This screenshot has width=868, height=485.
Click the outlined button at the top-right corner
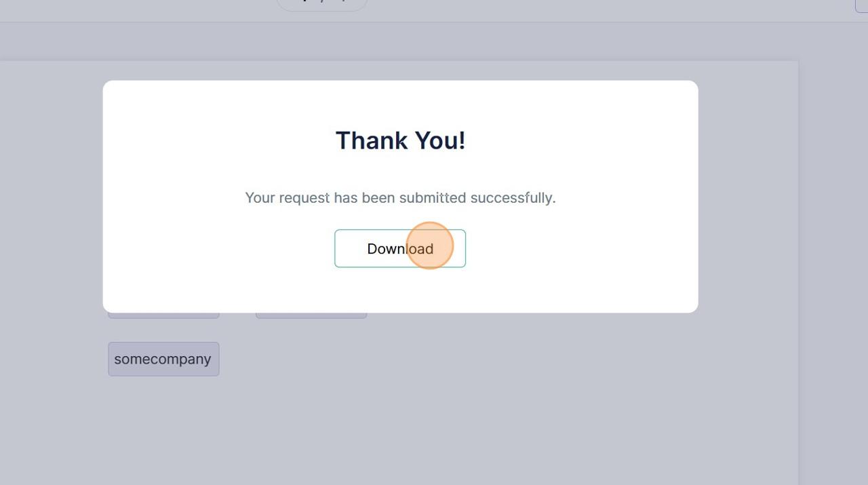pyautogui.click(x=862, y=5)
